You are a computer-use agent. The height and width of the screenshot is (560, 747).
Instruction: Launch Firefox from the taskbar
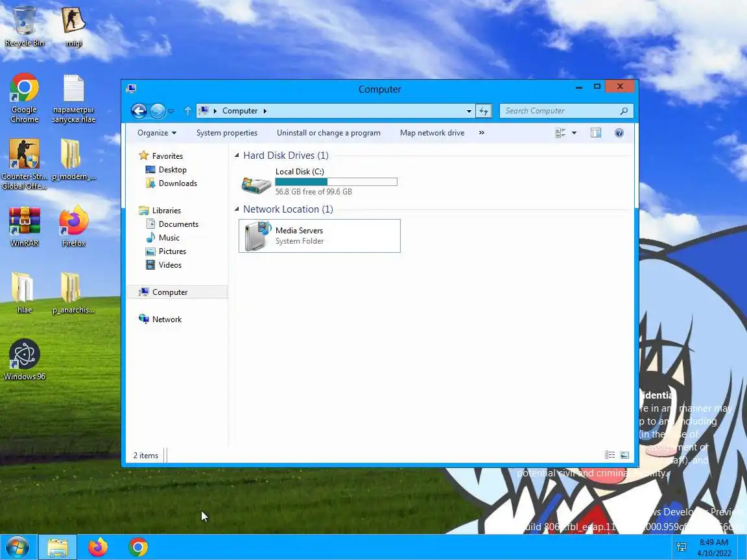coord(98,547)
